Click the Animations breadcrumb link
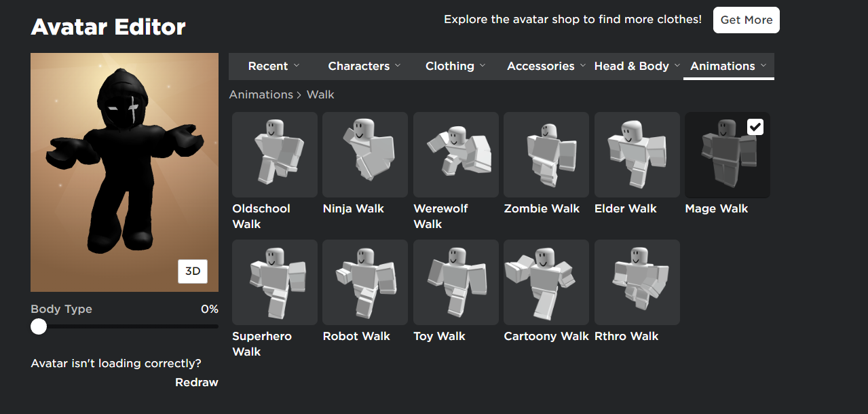 click(261, 94)
